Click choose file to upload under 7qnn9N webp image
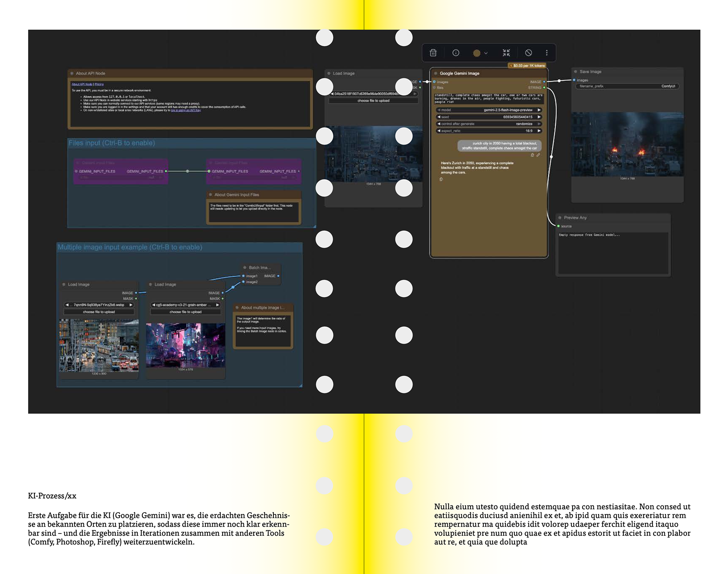Image resolution: width=728 pixels, height=574 pixels. click(99, 312)
